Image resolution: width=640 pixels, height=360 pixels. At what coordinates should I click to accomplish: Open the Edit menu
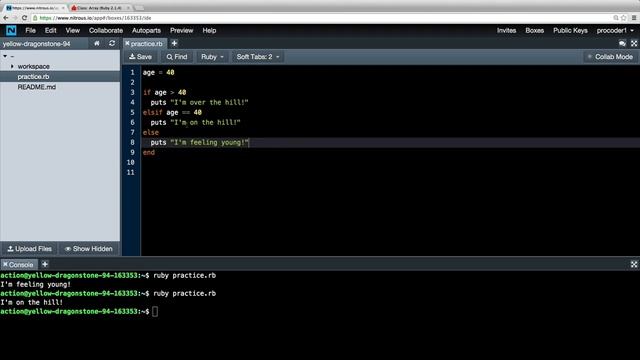click(x=51, y=31)
